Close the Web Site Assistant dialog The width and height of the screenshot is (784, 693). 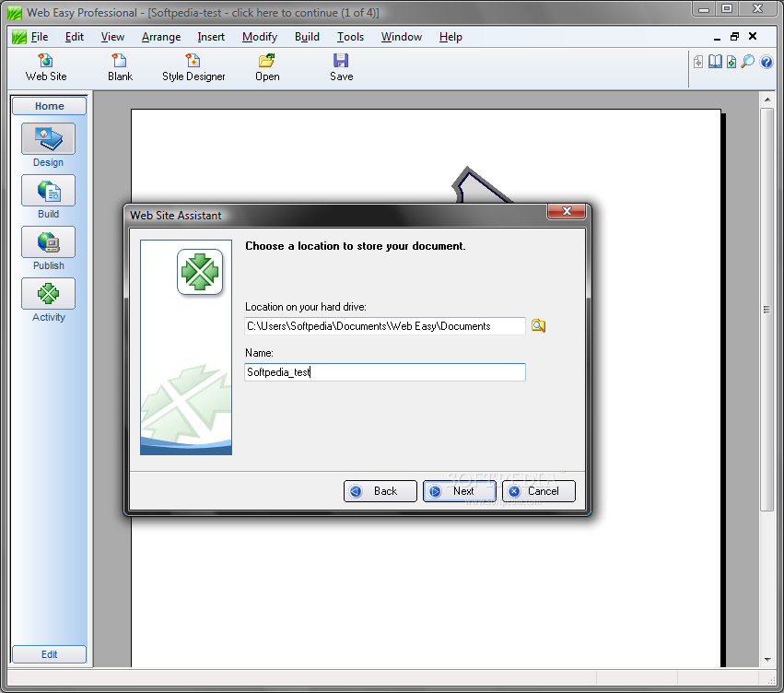click(x=567, y=211)
